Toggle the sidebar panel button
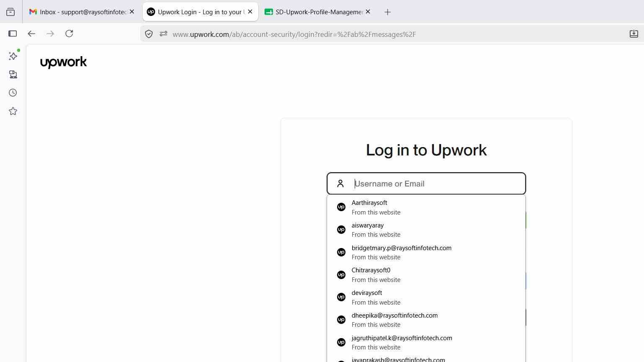The width and height of the screenshot is (644, 362). click(13, 34)
